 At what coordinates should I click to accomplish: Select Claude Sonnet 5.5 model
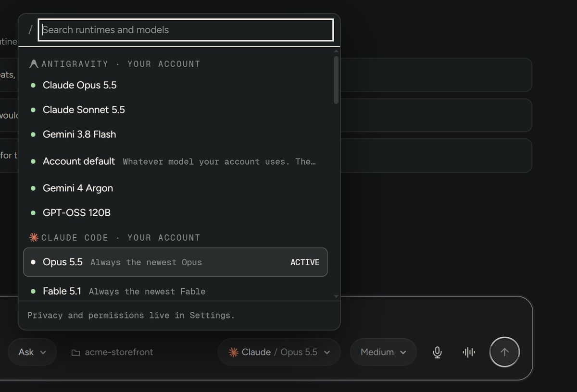pos(176,110)
